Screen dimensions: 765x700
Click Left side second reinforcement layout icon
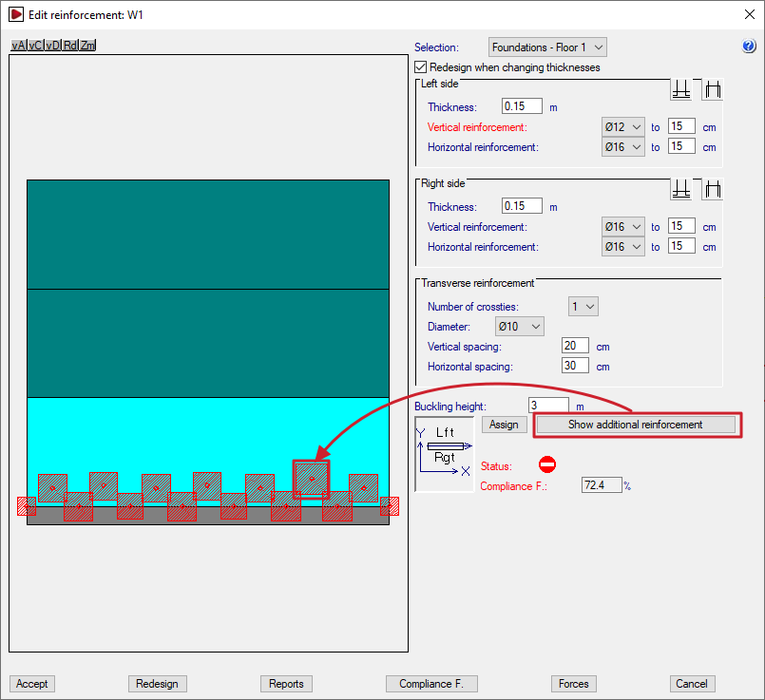point(713,89)
